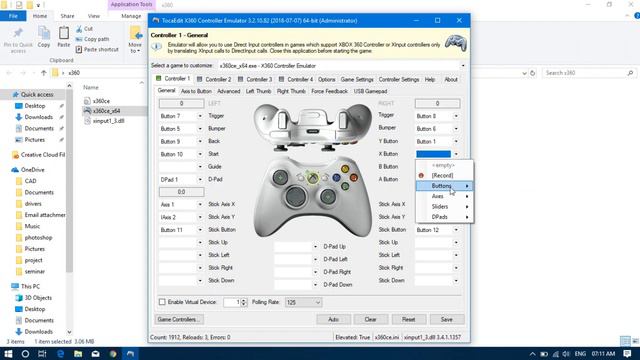Viewport: 640px width, 360px height.
Task: Open Chrome from taskbar
Action: [x=113, y=354]
